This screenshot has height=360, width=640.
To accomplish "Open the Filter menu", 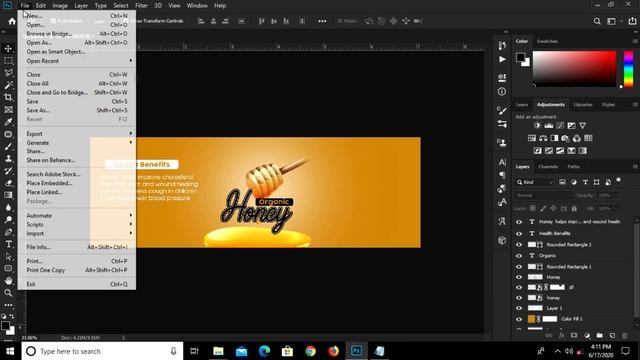I will (141, 6).
